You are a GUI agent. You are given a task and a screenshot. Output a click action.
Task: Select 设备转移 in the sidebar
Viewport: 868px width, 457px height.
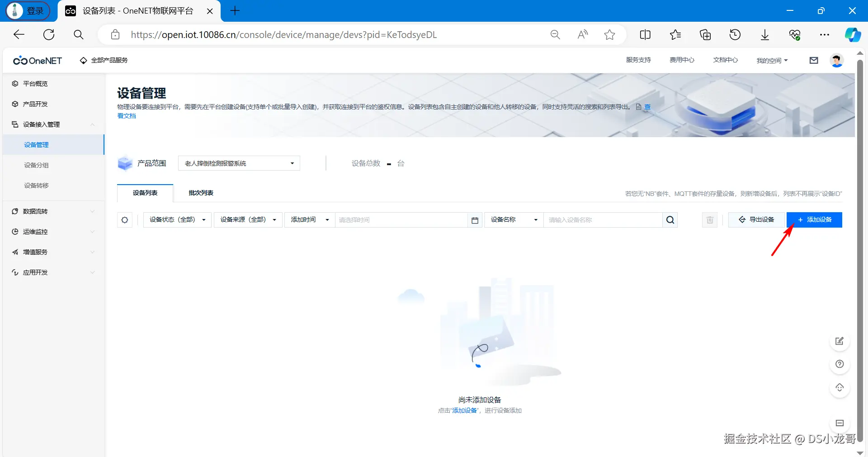coord(53,186)
